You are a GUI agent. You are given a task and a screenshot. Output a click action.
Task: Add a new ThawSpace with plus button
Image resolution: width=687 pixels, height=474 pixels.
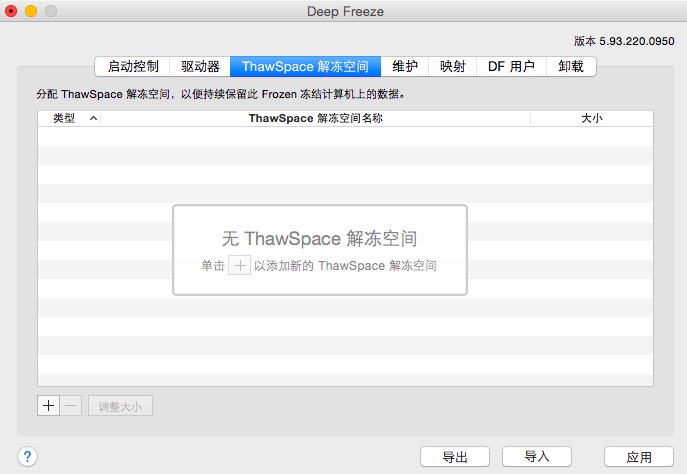(x=48, y=406)
